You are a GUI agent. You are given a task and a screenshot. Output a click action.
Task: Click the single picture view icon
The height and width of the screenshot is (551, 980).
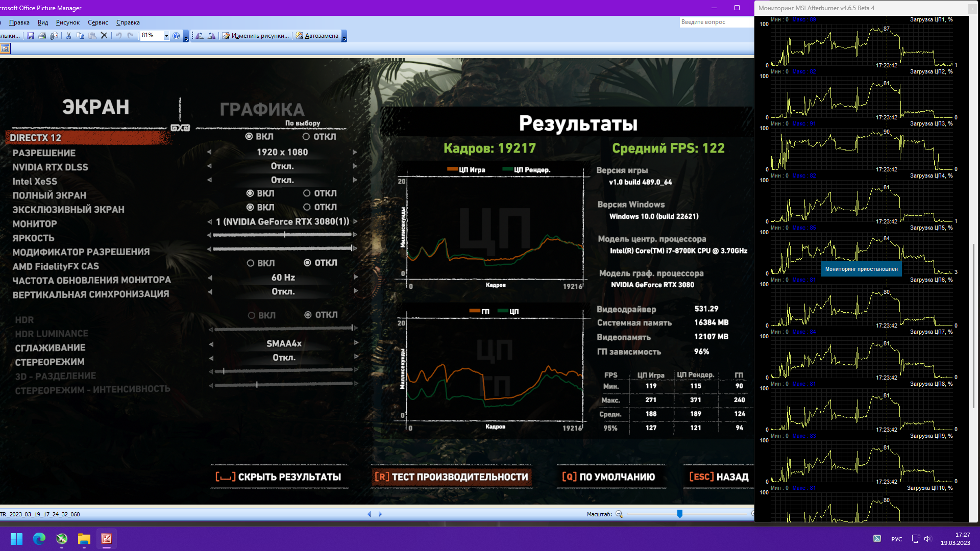pyautogui.click(x=5, y=48)
